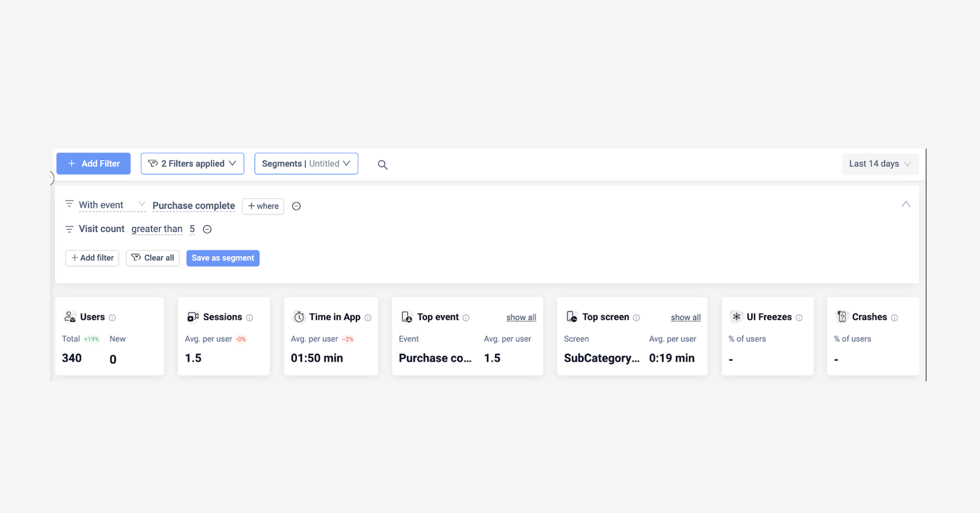Collapse the filter panel chevron
This screenshot has height=513, width=980.
[906, 204]
